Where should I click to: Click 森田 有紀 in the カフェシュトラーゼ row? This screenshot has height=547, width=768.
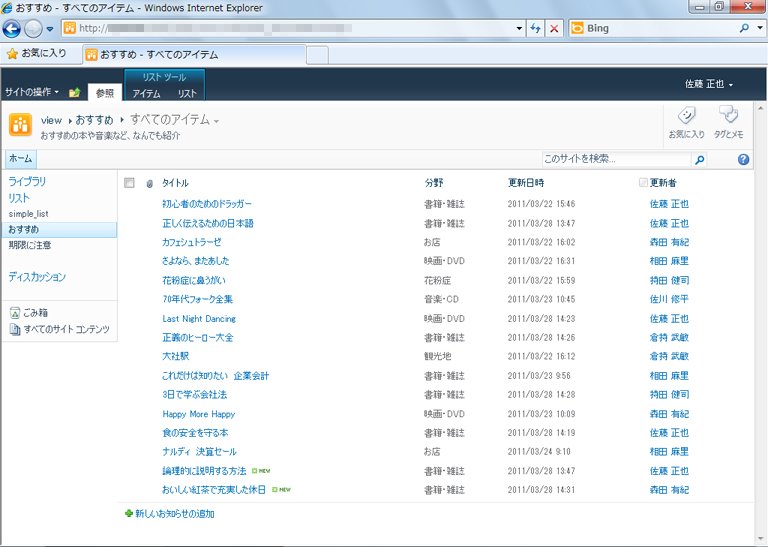point(669,242)
